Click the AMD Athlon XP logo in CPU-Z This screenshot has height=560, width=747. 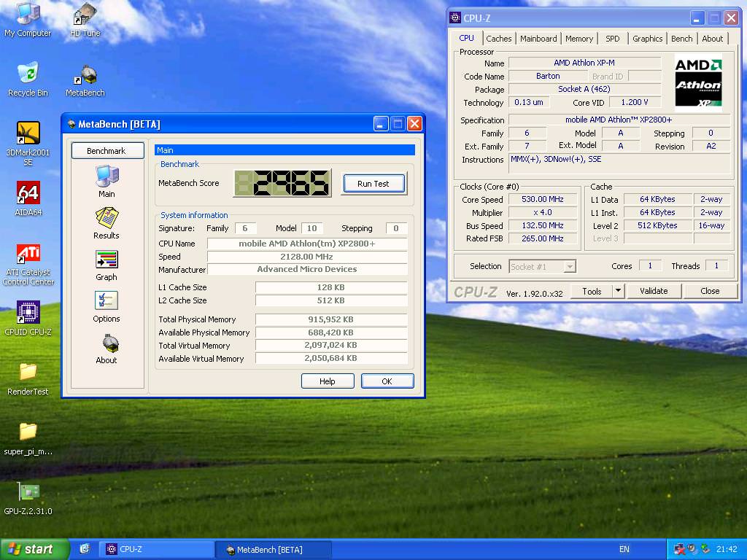(698, 82)
